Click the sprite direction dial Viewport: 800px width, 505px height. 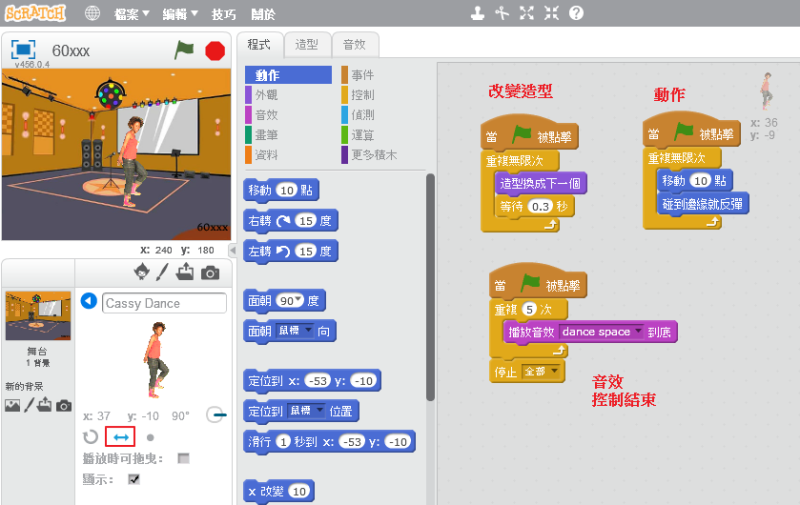click(x=215, y=414)
